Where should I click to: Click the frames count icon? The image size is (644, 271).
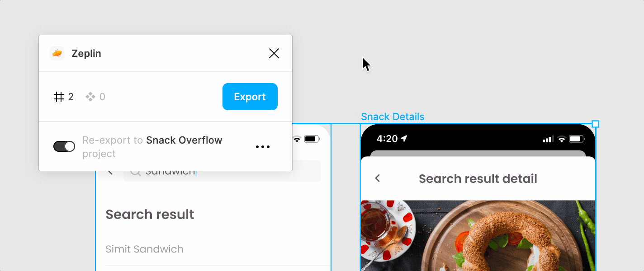59,97
